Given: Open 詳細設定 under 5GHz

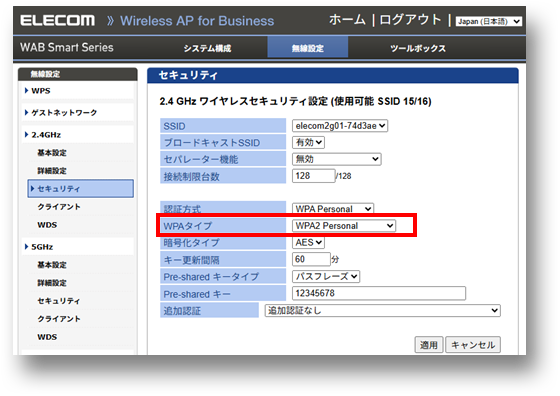Looking at the screenshot, I should (x=52, y=283).
